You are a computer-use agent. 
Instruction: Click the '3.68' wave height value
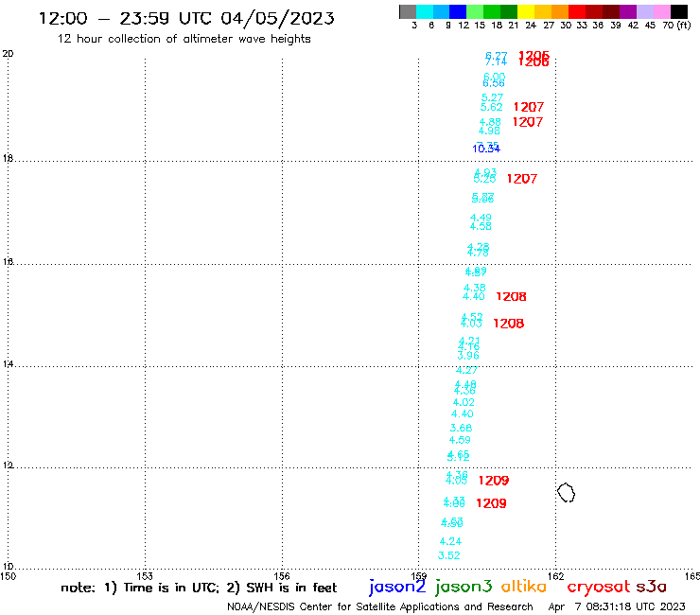pyautogui.click(x=461, y=428)
